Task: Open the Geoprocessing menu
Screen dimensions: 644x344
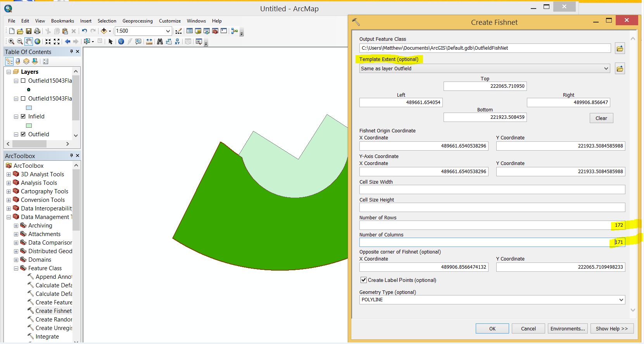Action: [138, 21]
